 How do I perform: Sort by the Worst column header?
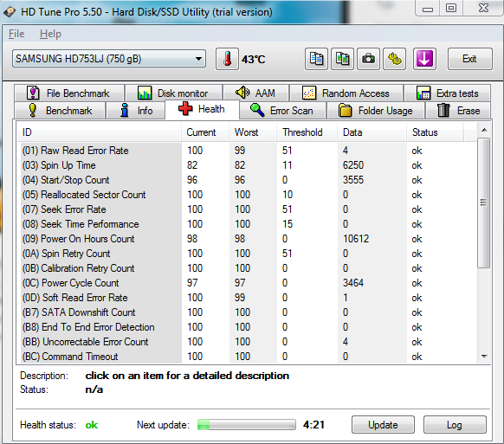[253, 132]
